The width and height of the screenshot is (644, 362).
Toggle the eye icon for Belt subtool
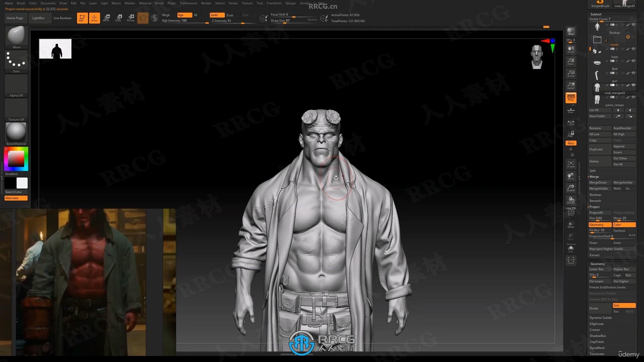point(634,61)
